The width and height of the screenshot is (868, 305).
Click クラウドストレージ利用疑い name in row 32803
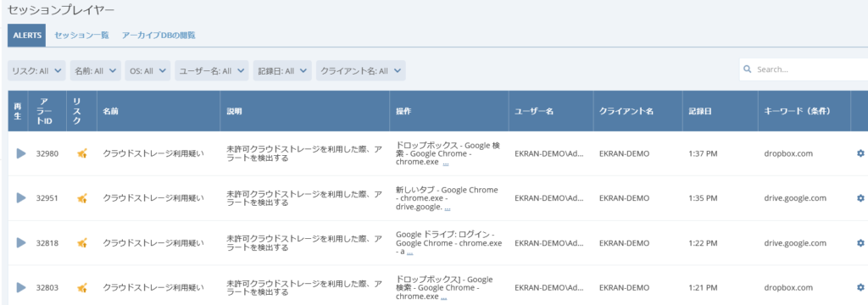[153, 287]
